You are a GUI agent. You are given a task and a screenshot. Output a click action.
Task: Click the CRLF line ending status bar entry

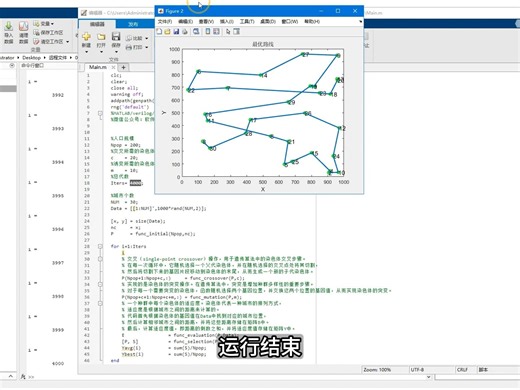pos(462,370)
